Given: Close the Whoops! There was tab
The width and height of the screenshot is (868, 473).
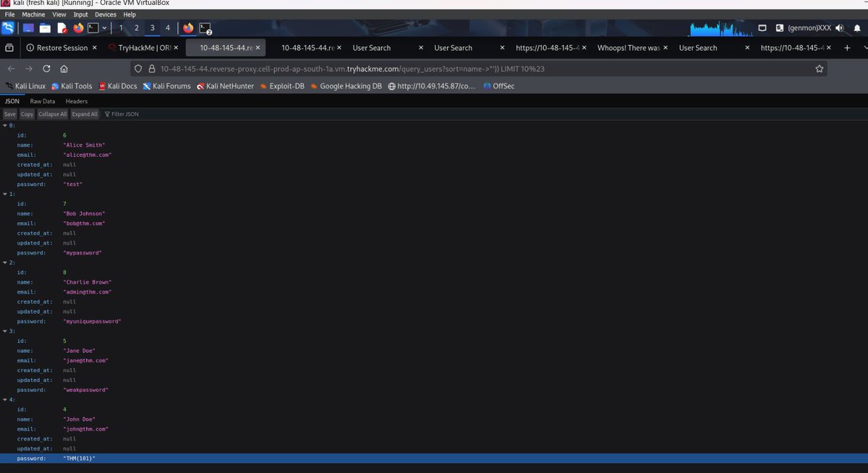Looking at the screenshot, I should pyautogui.click(x=665, y=48).
